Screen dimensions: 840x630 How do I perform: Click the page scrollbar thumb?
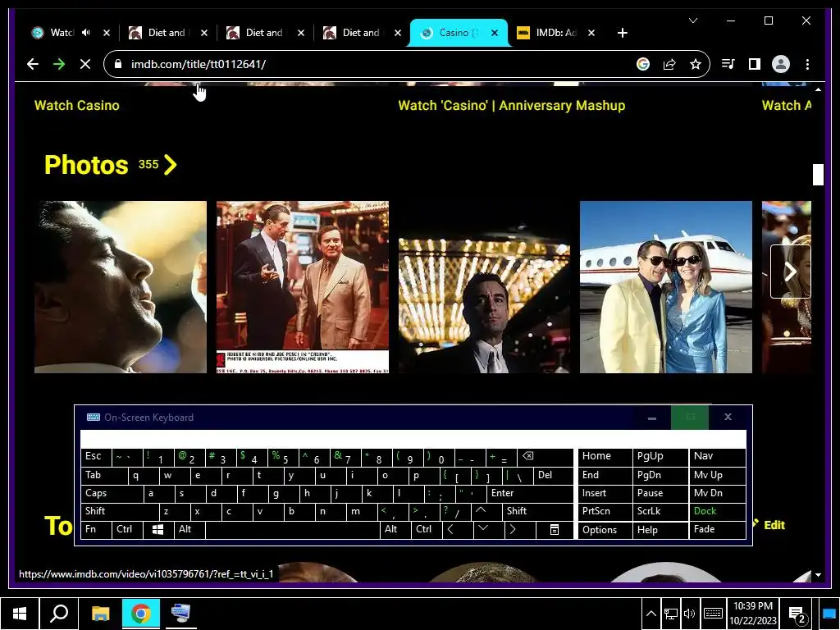pos(818,175)
